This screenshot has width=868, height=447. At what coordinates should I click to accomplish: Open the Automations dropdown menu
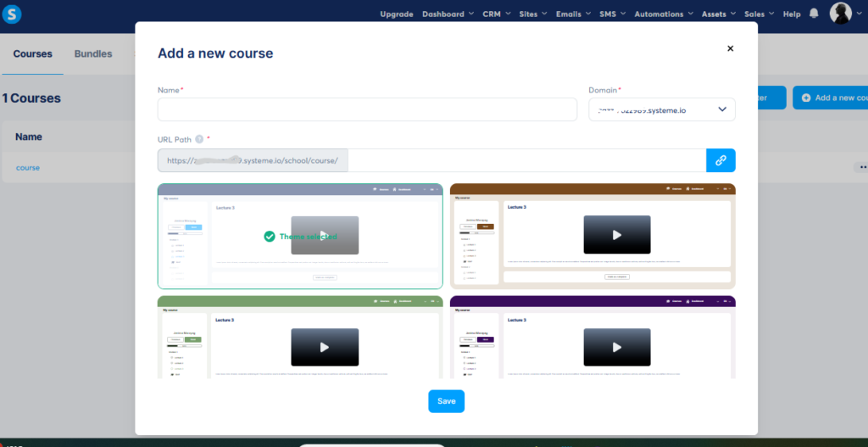tap(664, 14)
